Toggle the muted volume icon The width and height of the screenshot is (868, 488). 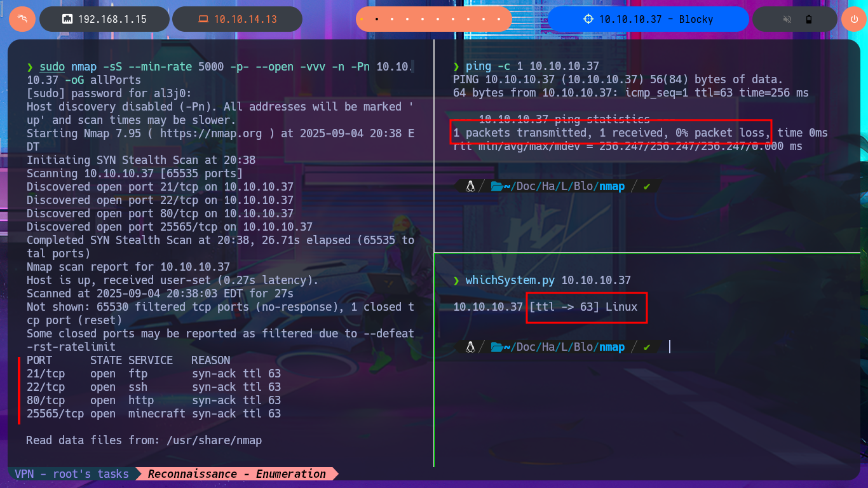pyautogui.click(x=785, y=19)
